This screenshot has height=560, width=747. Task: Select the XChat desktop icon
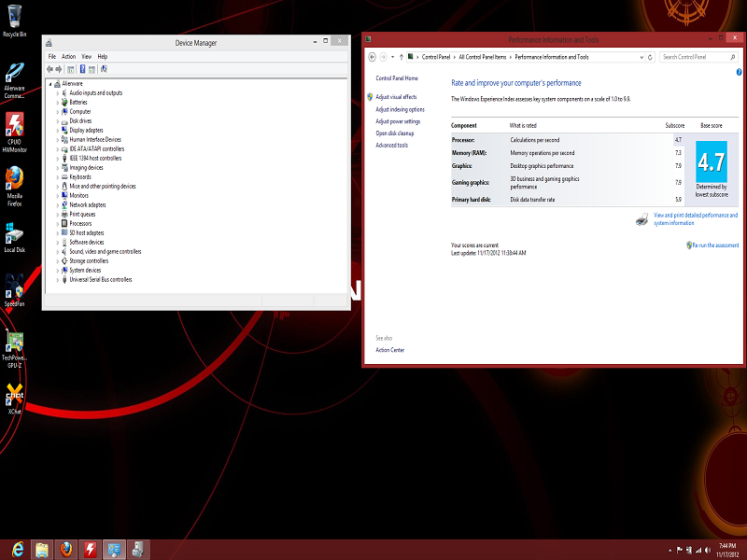pyautogui.click(x=14, y=399)
